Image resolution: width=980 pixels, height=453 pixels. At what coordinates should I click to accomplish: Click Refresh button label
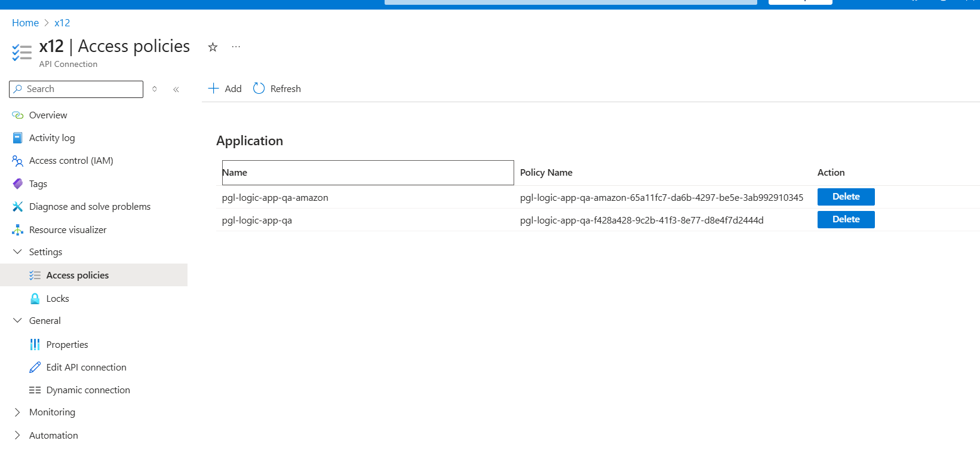(285, 88)
